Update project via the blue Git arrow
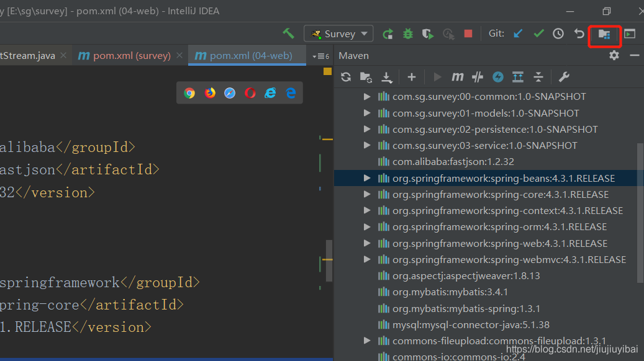The image size is (644, 361). click(x=517, y=33)
